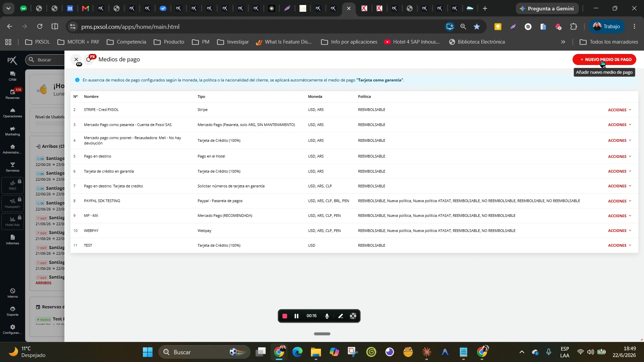Open the MOTOR + PAY bookmarks folder
The height and width of the screenshot is (362, 644).
78,42
